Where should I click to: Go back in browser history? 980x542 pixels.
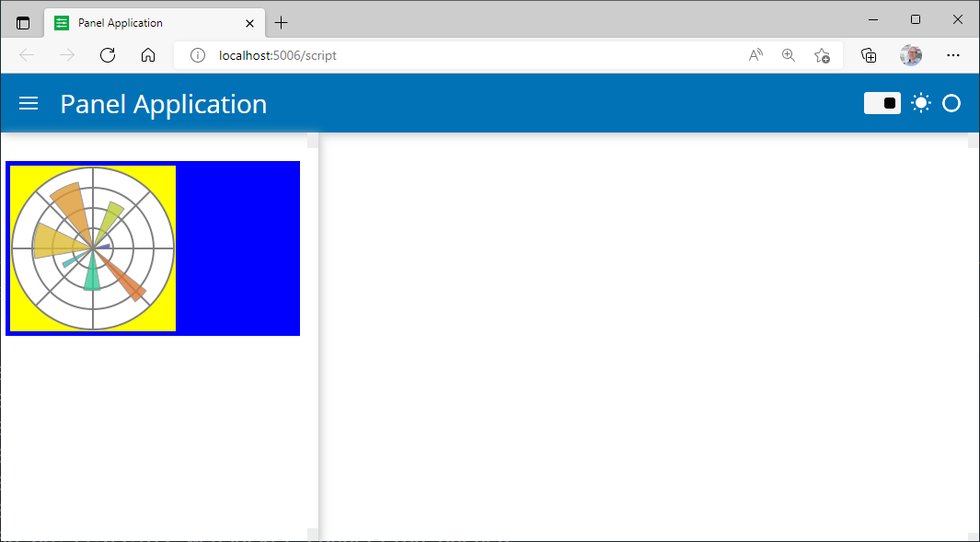point(27,55)
